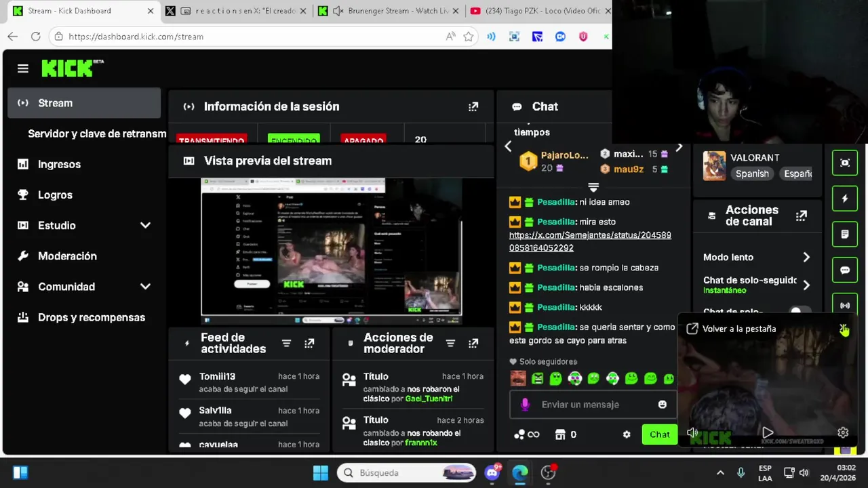Open Drops y recompensas
Screen dimensions: 868x488
[84, 317]
